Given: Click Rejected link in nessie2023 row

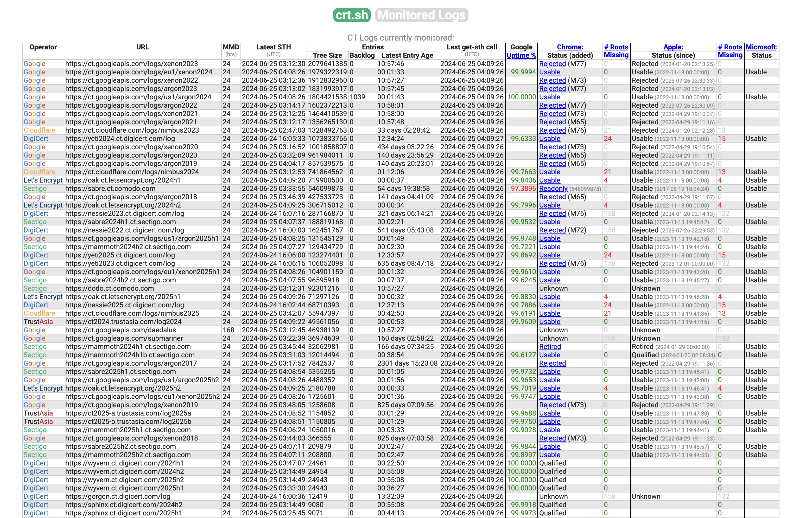Looking at the screenshot, I should pyautogui.click(x=552, y=214).
